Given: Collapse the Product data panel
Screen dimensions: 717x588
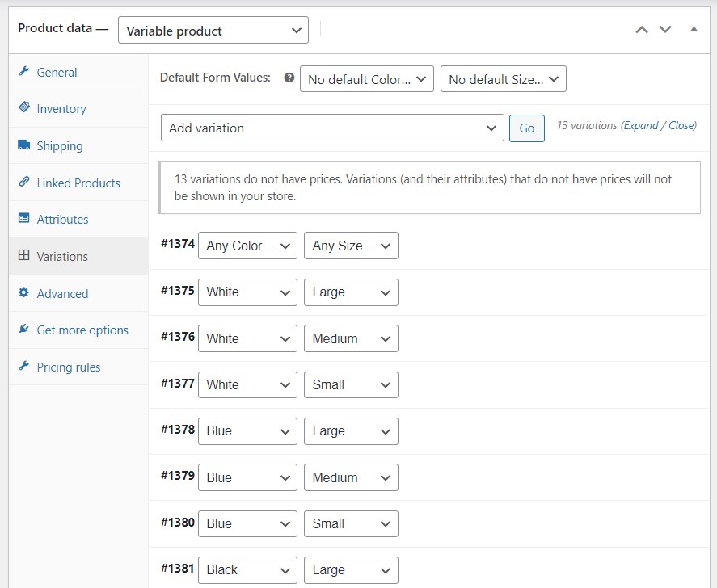Looking at the screenshot, I should [694, 29].
